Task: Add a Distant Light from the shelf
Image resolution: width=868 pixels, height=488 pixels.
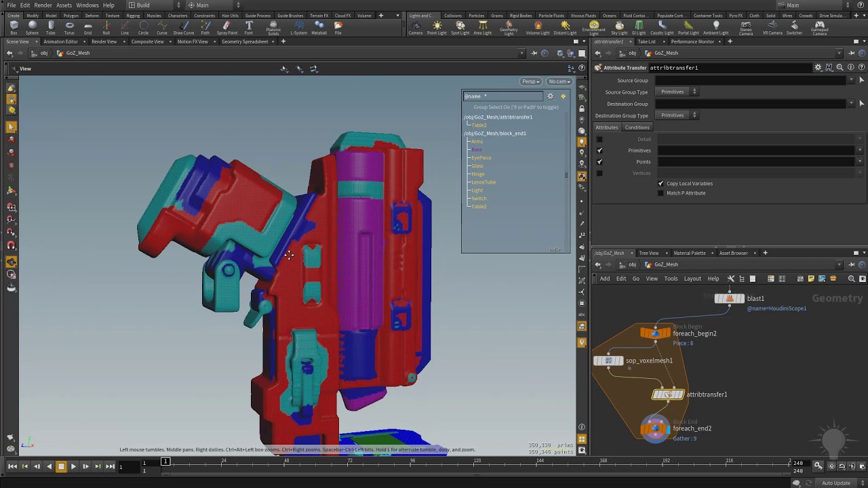Action: [564, 27]
